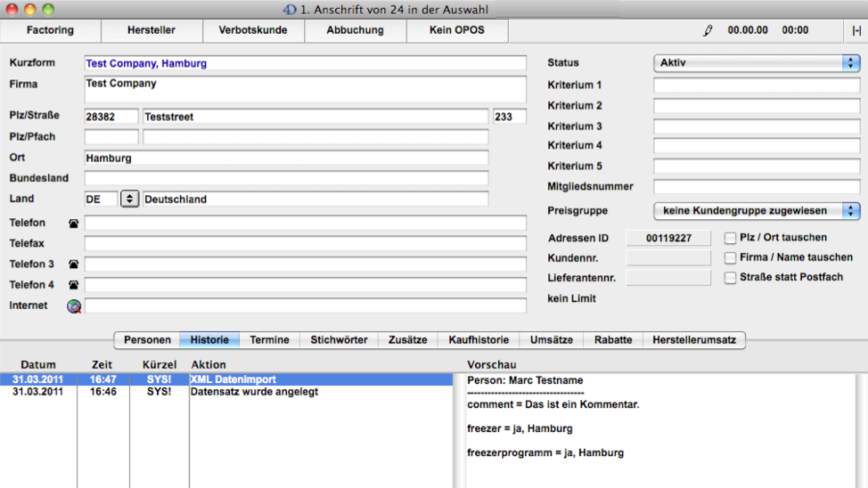The image size is (868, 488).
Task: Check Straße statt Postfach option
Action: [x=731, y=278]
